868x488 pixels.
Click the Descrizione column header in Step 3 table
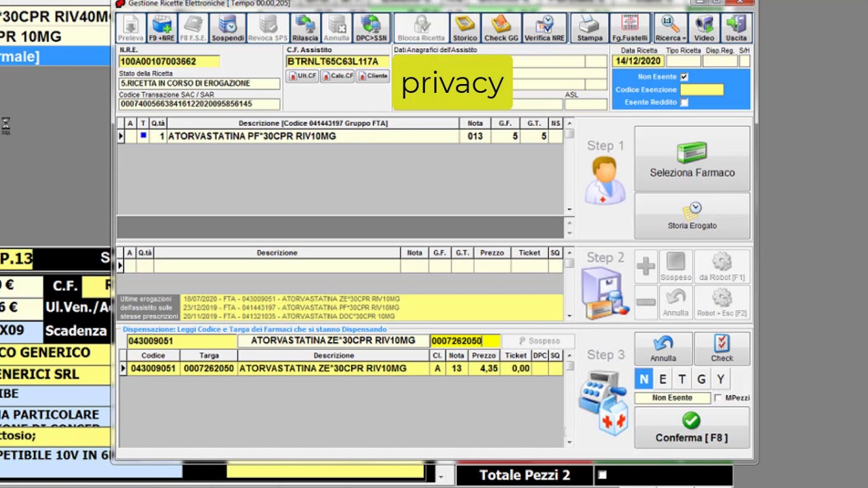[334, 356]
